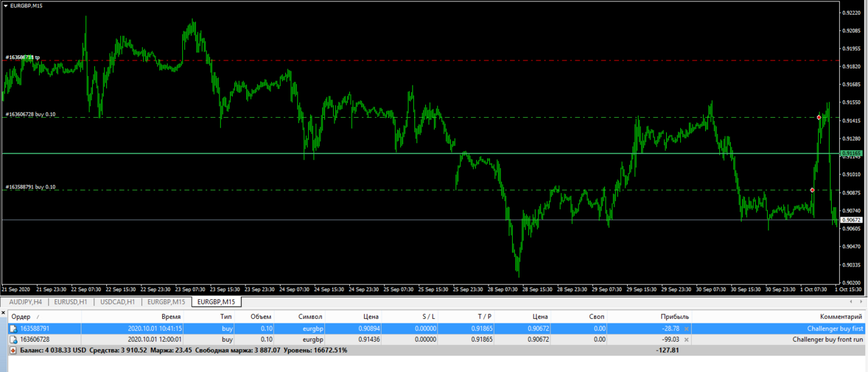
Task: Click comment Challenger buy first
Action: click(x=835, y=329)
